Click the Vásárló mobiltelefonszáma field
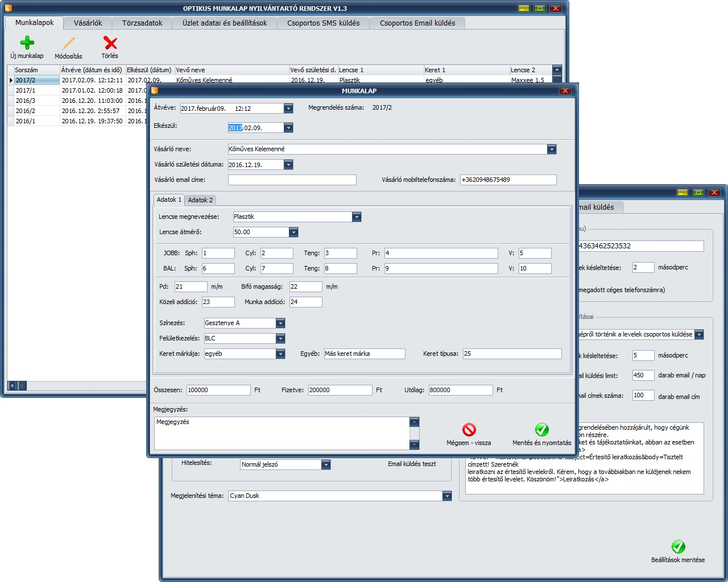The image size is (728, 582). [508, 180]
